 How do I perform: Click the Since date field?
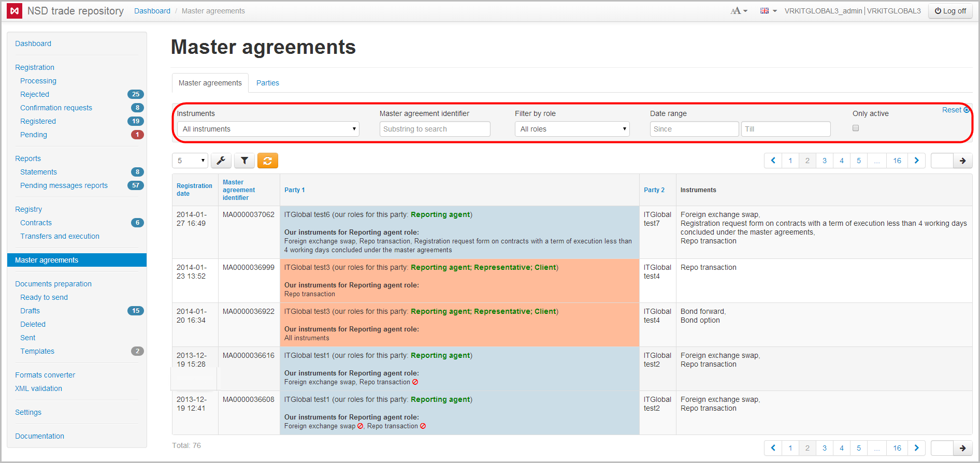point(694,129)
